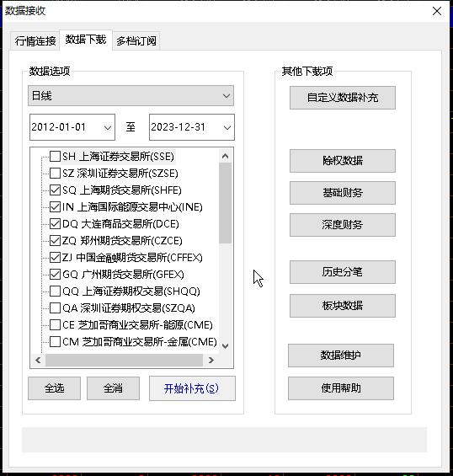The width and height of the screenshot is (453, 476).
Task: Click the start date field 2012-01-01
Action: tap(72, 127)
